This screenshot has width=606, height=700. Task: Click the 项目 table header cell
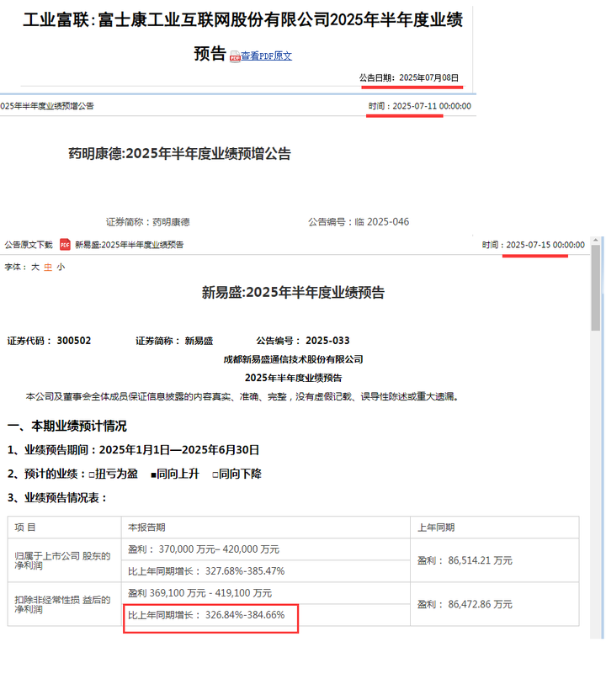[x=64, y=528]
